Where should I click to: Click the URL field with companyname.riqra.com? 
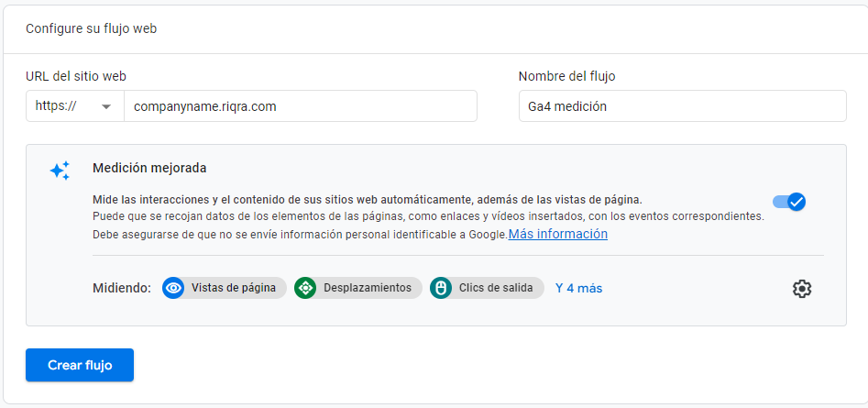(300, 106)
